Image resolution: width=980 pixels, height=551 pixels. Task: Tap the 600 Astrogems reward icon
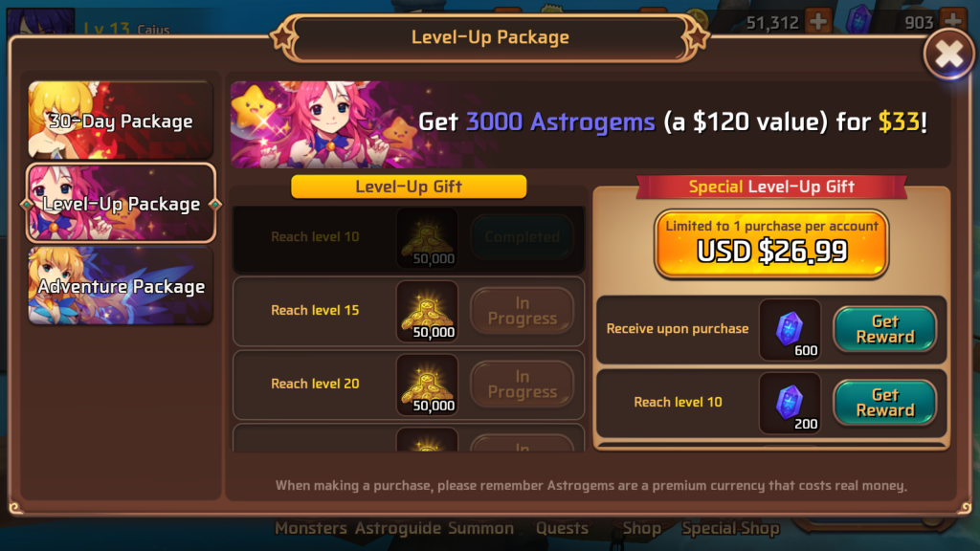point(790,329)
